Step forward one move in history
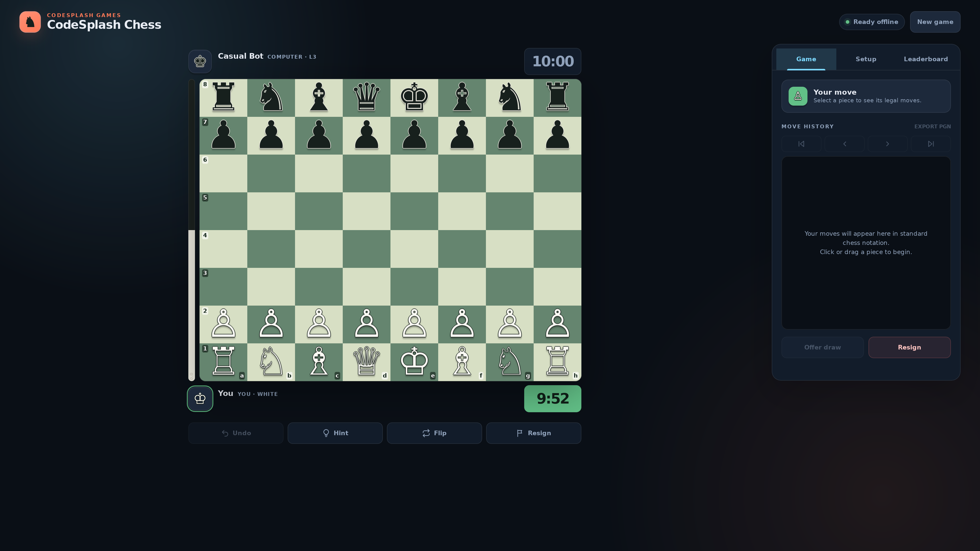This screenshot has width=980, height=551. click(888, 144)
